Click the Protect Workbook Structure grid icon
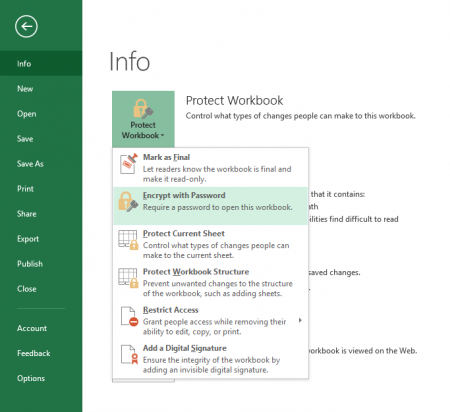The width and height of the screenshot is (450, 412). (x=128, y=278)
